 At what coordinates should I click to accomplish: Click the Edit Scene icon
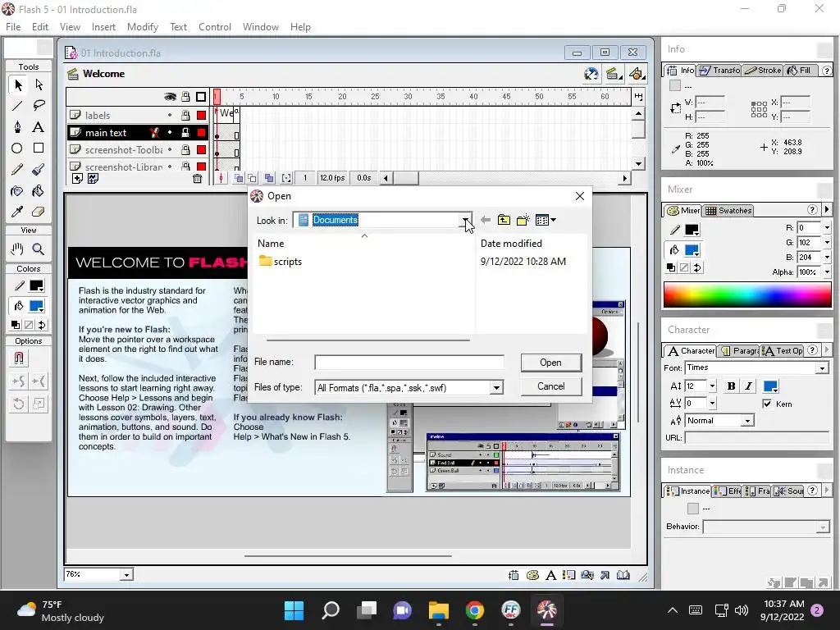(x=614, y=74)
